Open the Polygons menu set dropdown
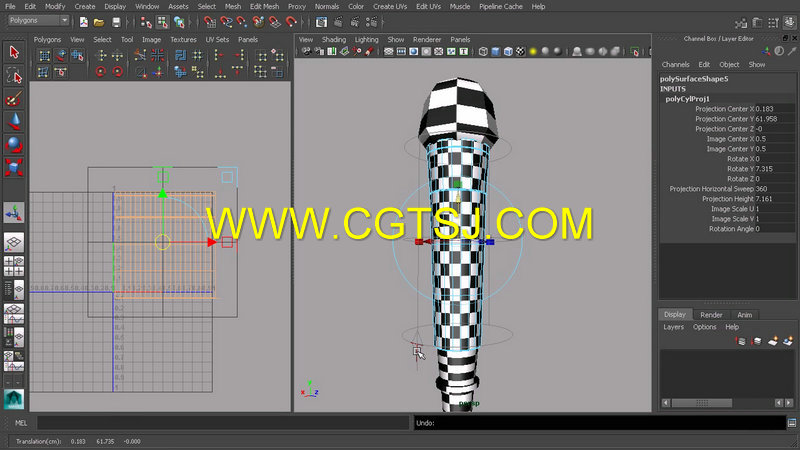This screenshot has width=800, height=450. 38,20
